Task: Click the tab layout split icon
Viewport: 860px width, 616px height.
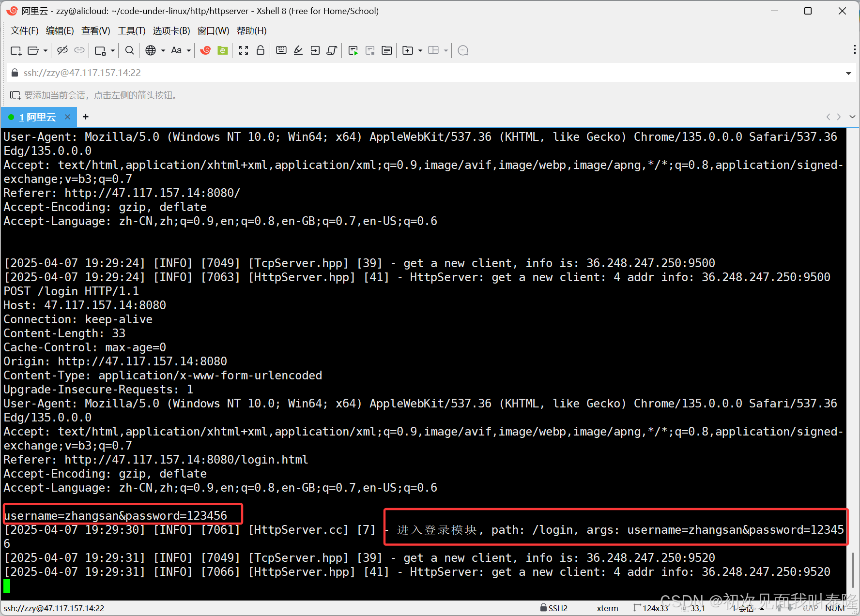Action: pyautogui.click(x=434, y=50)
